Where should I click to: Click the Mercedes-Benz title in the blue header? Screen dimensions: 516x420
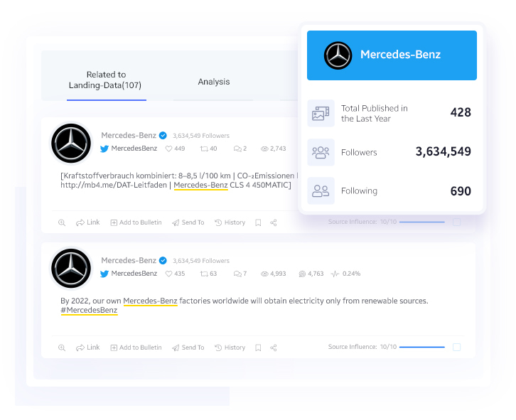pyautogui.click(x=400, y=54)
